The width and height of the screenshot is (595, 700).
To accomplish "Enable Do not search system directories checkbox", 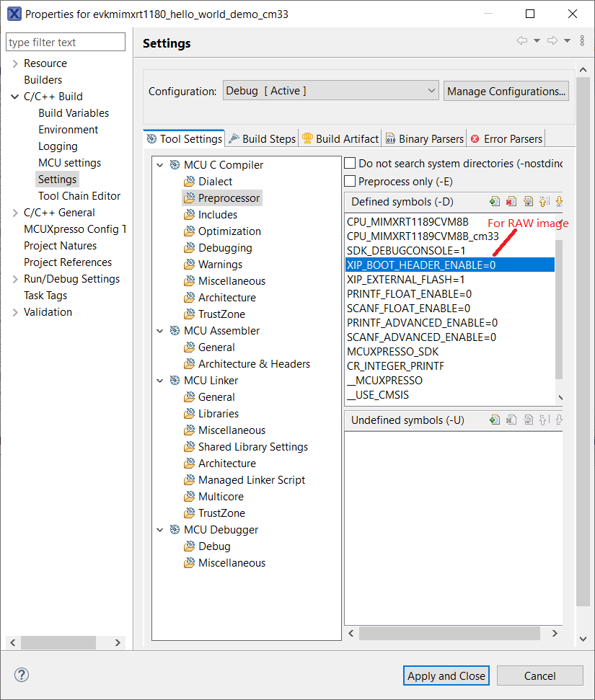I will pos(351,164).
